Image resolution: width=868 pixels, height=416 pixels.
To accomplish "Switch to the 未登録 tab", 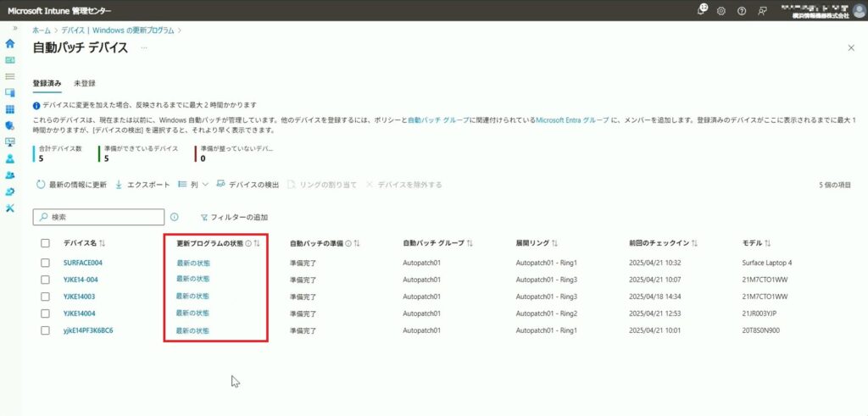I will click(x=85, y=83).
